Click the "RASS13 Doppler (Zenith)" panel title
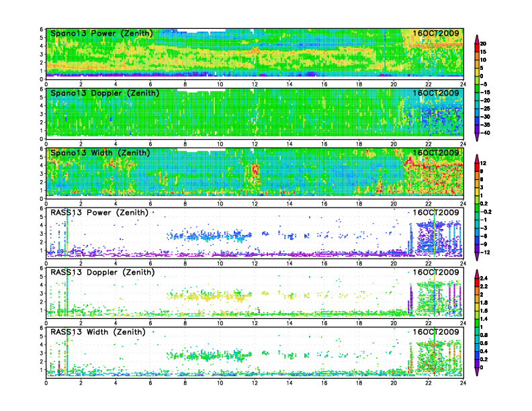532x411 pixels. [x=103, y=272]
